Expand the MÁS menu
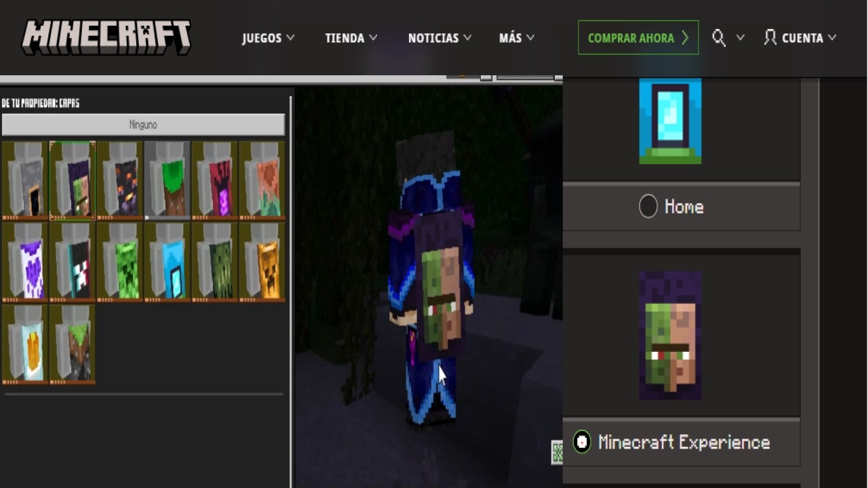The height and width of the screenshot is (488, 868). point(517,38)
